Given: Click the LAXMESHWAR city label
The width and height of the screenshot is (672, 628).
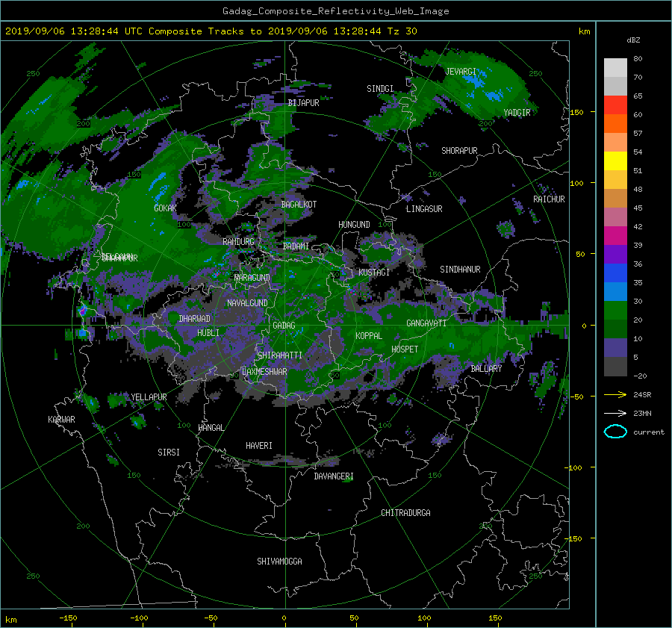Looking at the screenshot, I should (264, 371).
